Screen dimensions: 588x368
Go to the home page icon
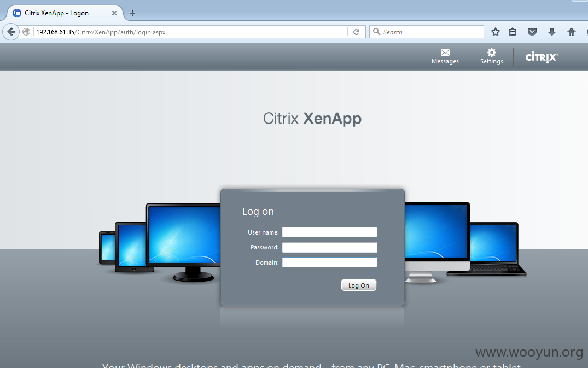[x=572, y=32]
